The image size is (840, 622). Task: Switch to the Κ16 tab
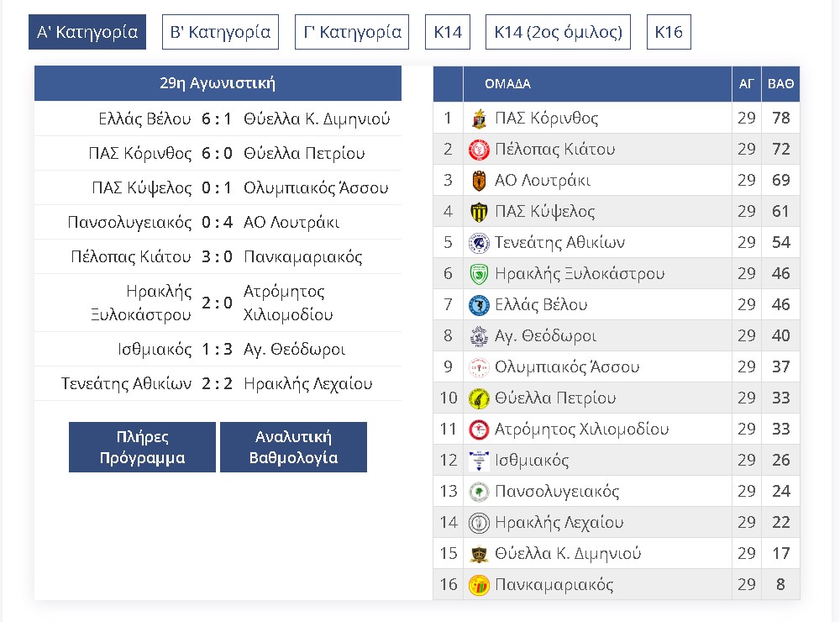pyautogui.click(x=669, y=32)
